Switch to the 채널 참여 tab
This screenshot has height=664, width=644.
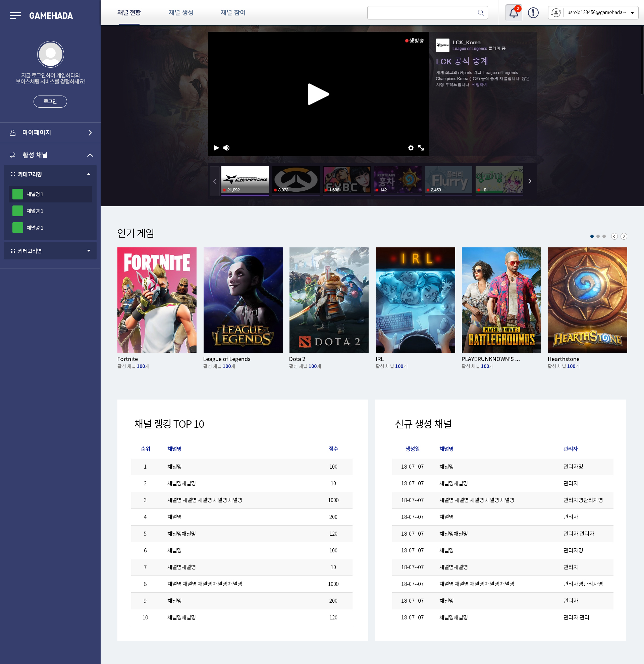click(233, 12)
